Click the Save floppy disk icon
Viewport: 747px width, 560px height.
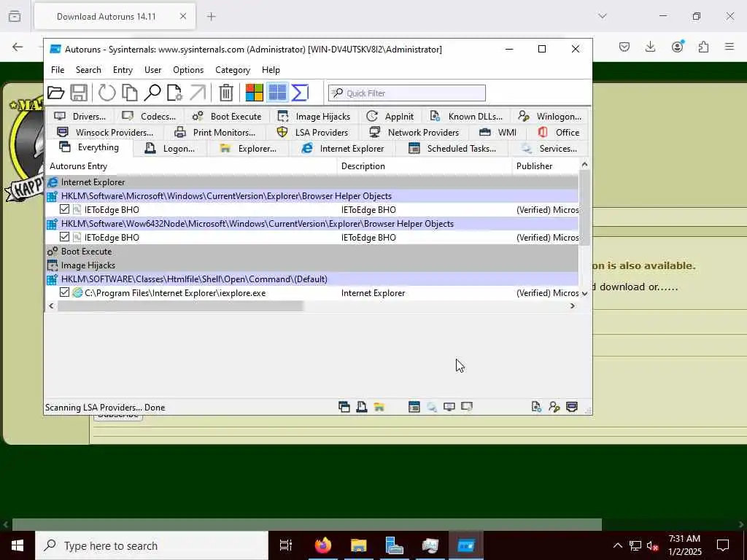point(79,93)
